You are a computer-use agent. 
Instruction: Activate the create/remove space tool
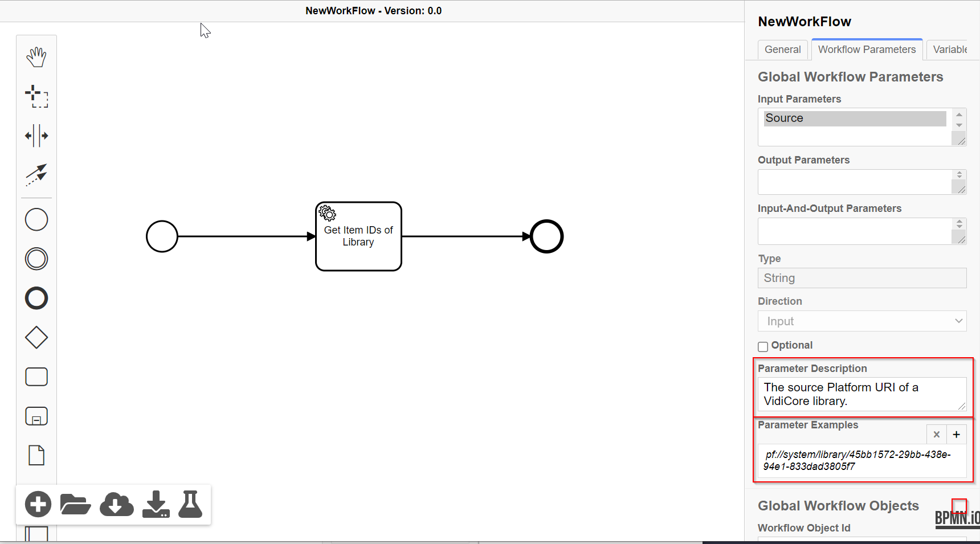(36, 136)
